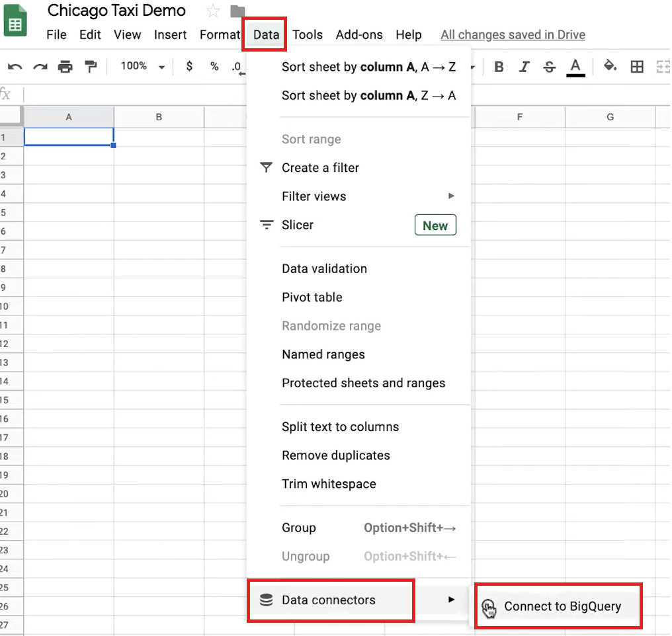The height and width of the screenshot is (636, 672).
Task: Open the fill color picker
Action: coord(610,66)
